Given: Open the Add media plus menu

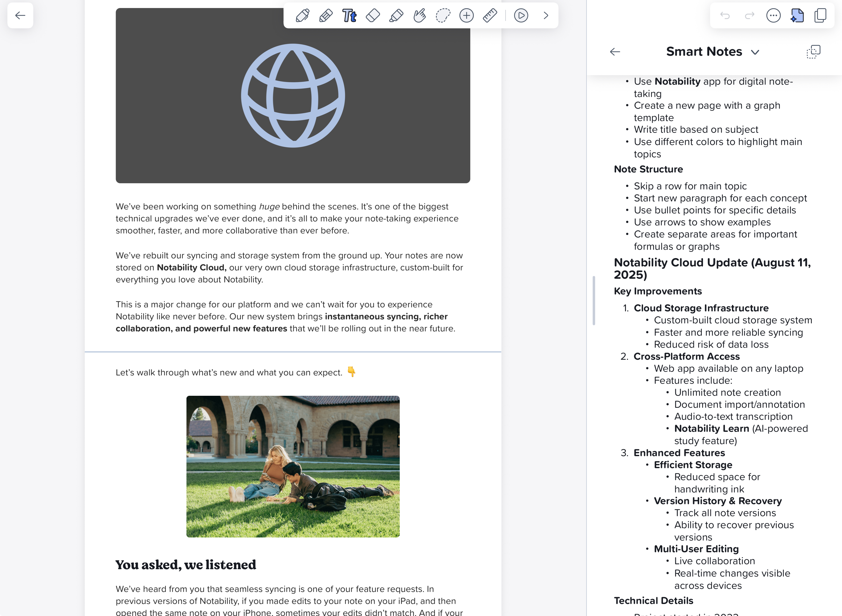Looking at the screenshot, I should pyautogui.click(x=466, y=16).
